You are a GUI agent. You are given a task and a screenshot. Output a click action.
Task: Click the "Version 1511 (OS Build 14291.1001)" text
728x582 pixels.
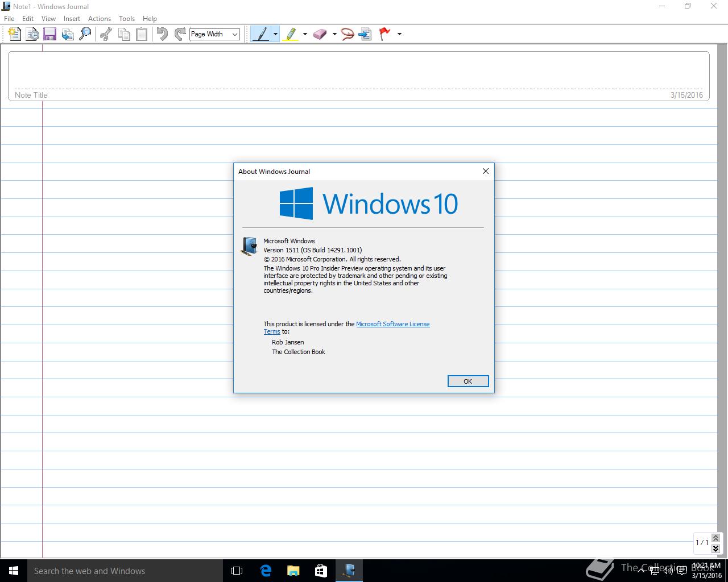pos(313,250)
